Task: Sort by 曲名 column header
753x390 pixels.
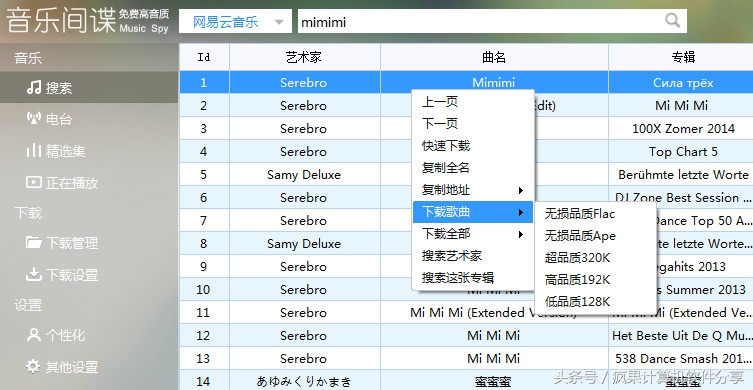Action: [494, 57]
